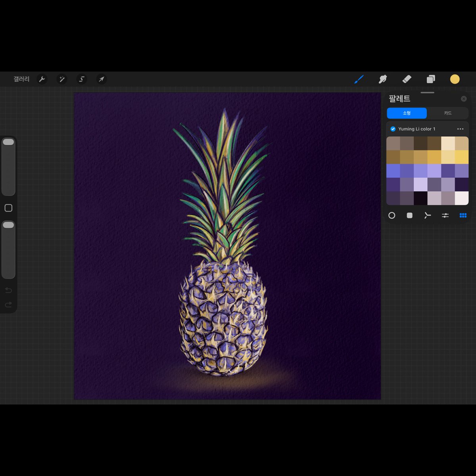Collapse the palette panel using its top handle
This screenshot has height=476, width=476.
pos(427,92)
